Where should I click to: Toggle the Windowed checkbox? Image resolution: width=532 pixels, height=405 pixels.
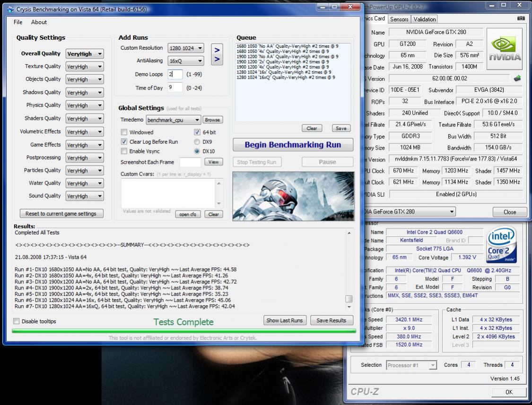[x=124, y=132]
